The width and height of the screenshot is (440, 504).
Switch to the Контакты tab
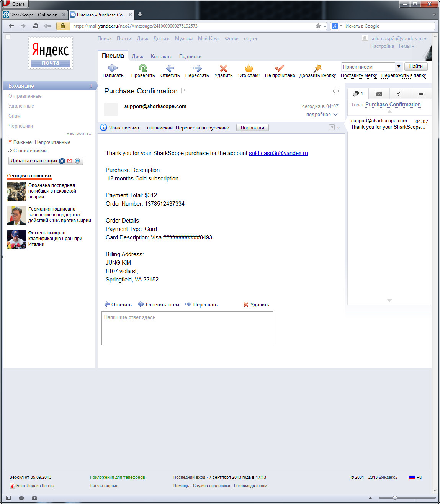coord(161,56)
